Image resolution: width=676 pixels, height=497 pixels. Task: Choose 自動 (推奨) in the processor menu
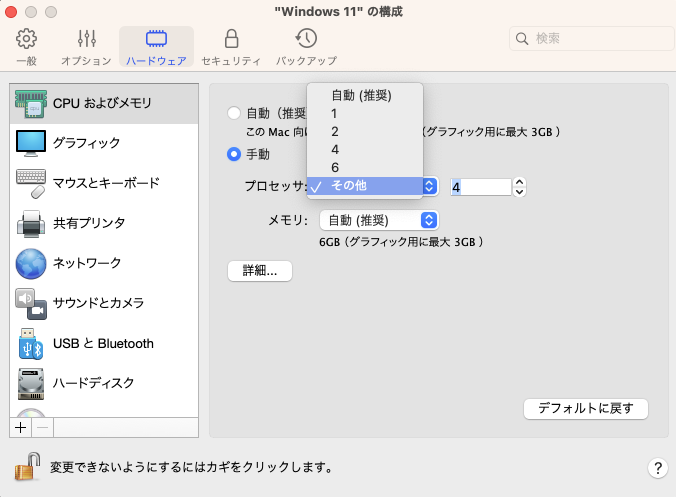tap(361, 96)
